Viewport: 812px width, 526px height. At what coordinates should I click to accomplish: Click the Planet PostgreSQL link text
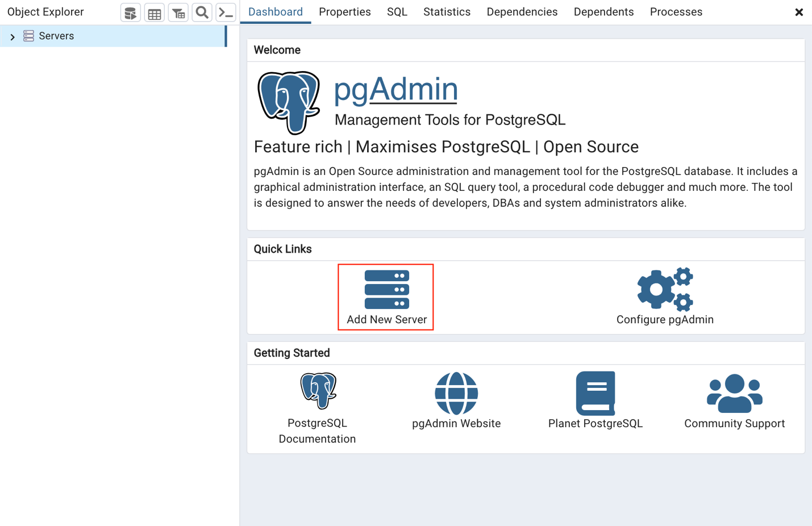[x=596, y=424]
